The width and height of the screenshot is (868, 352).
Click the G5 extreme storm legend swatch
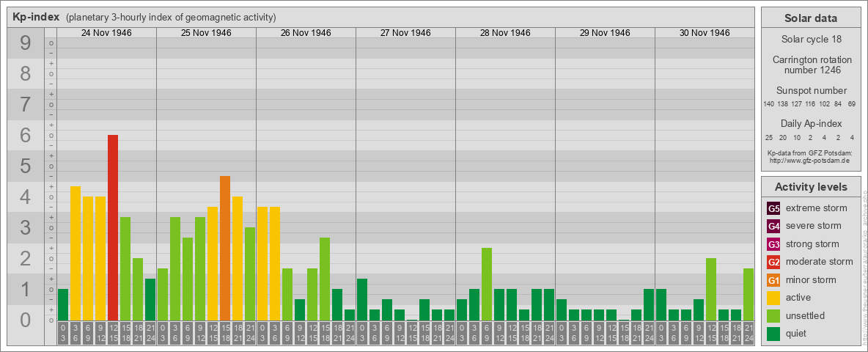[773, 209]
